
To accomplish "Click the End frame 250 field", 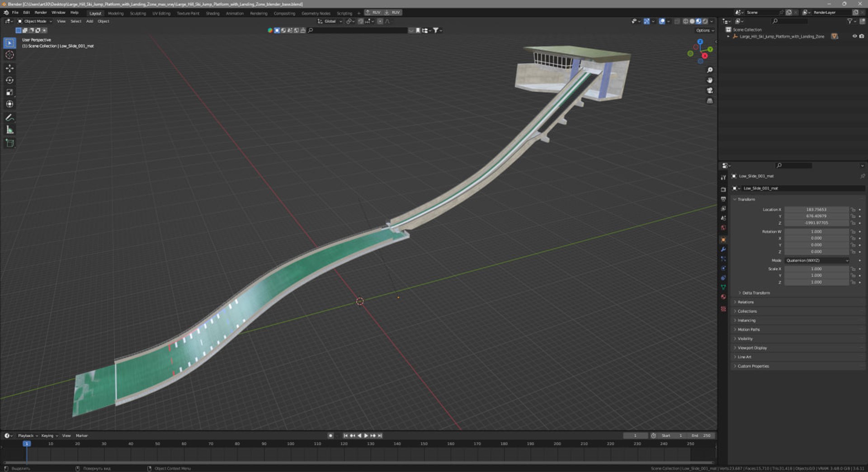I will coord(701,436).
